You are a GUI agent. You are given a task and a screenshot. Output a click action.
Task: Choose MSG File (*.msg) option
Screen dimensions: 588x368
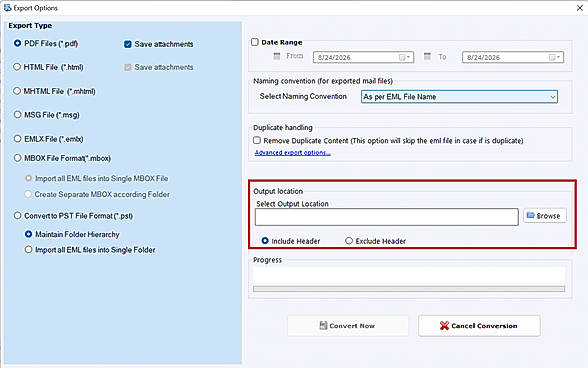pos(17,114)
